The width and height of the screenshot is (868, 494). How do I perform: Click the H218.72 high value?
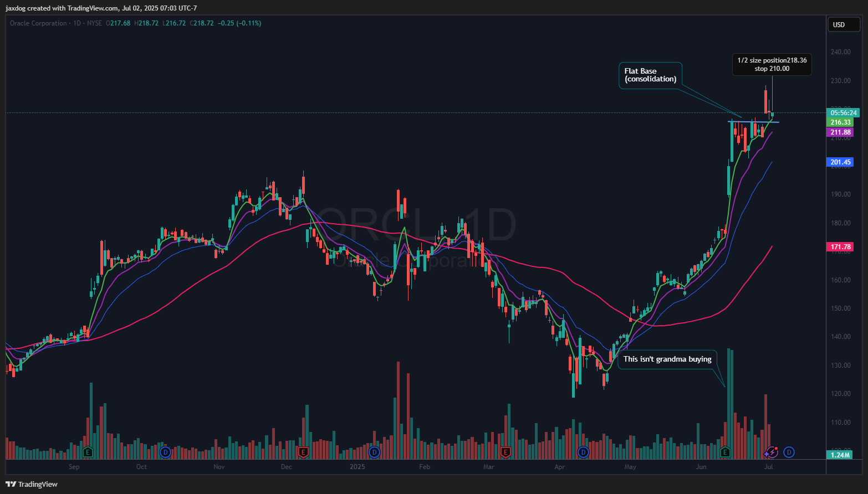[x=146, y=23]
